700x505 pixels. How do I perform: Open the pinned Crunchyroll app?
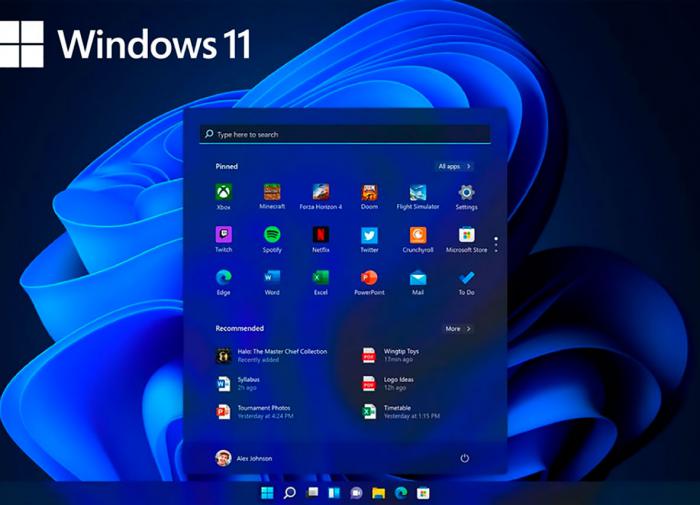point(418,235)
